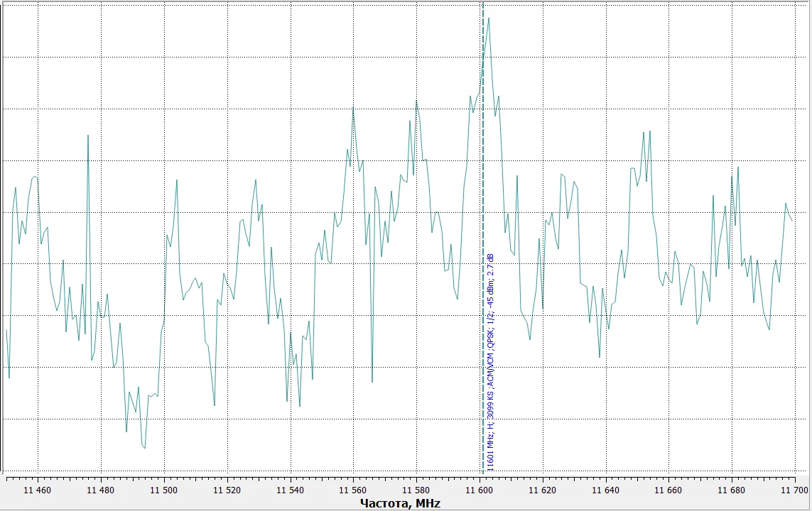Screen dimensions: 812x511
Task: Click the spectrum peak at 11 560 MHz
Action: 353,109
